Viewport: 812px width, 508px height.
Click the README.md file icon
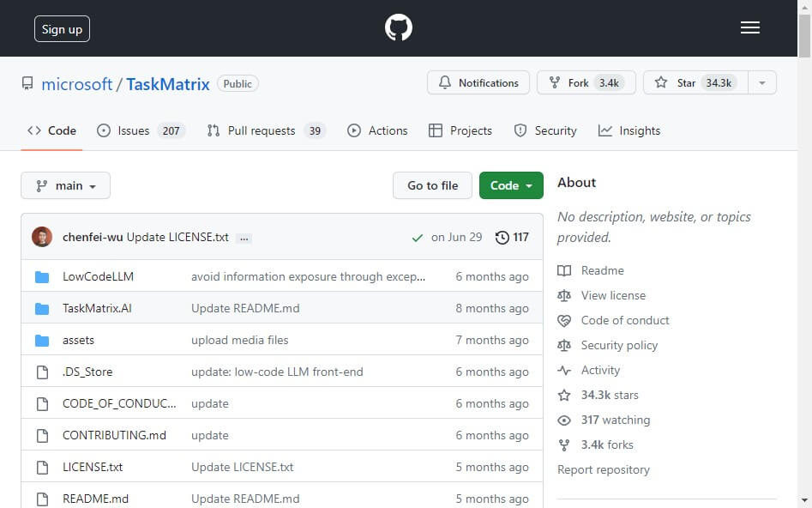point(43,499)
